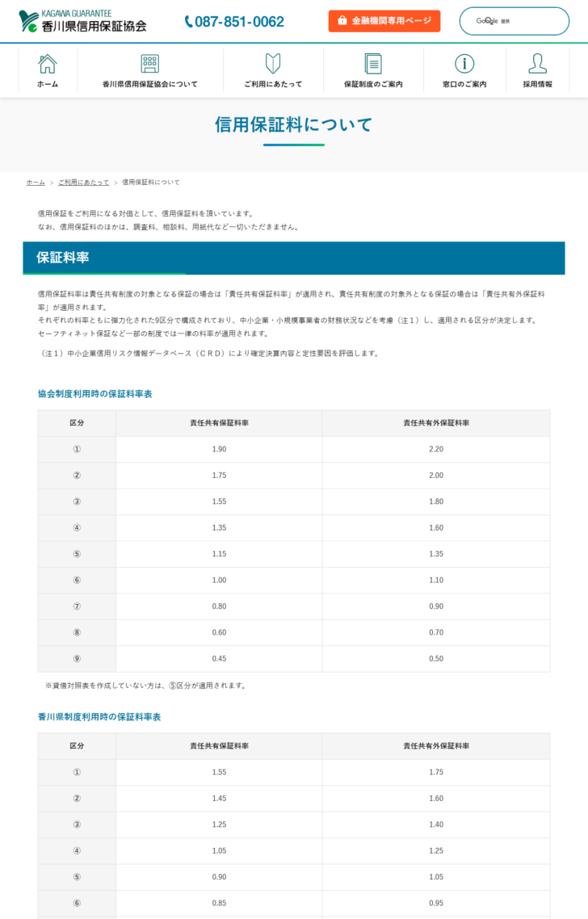Click the 0.45 cell in first table
The image size is (588, 919).
[x=219, y=659]
